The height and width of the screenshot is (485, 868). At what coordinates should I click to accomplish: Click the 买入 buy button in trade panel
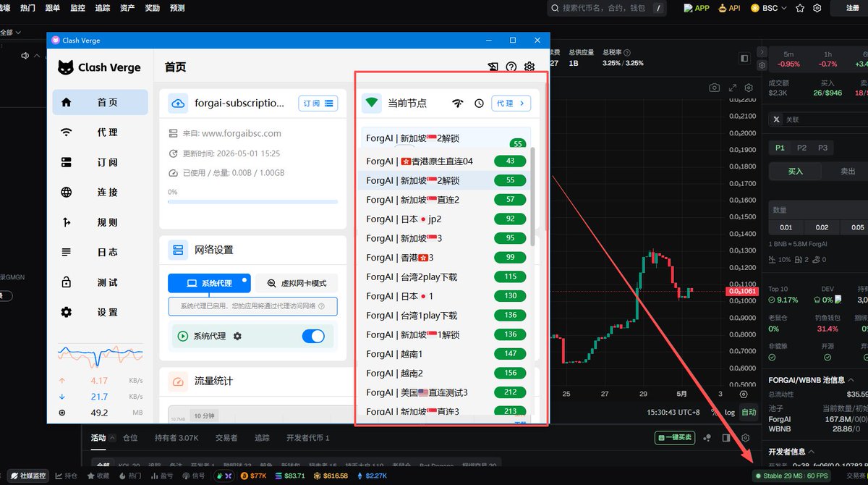click(x=796, y=172)
